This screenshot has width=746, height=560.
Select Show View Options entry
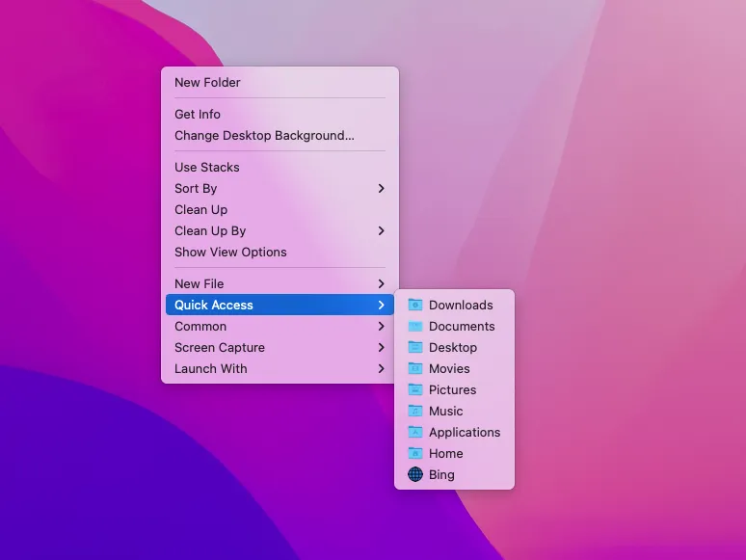click(x=230, y=252)
